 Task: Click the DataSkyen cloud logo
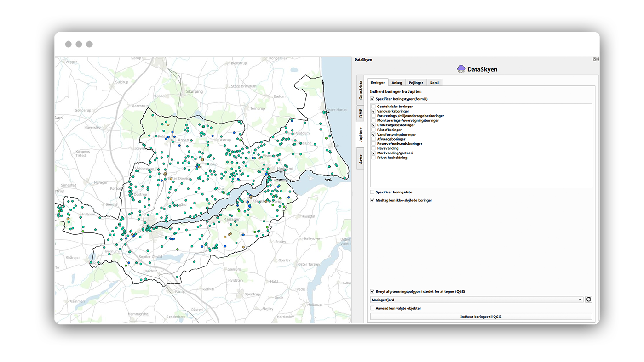tap(461, 69)
